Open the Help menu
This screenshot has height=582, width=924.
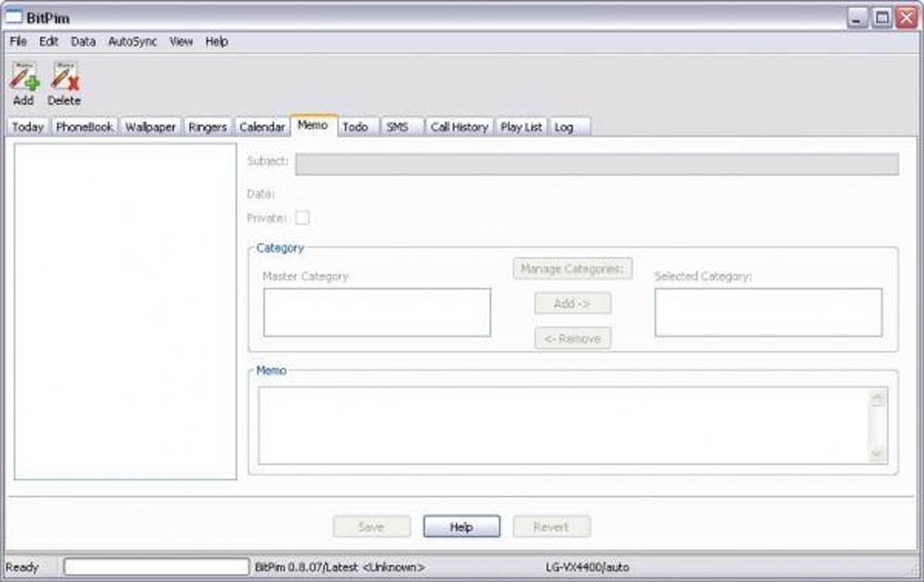point(217,42)
